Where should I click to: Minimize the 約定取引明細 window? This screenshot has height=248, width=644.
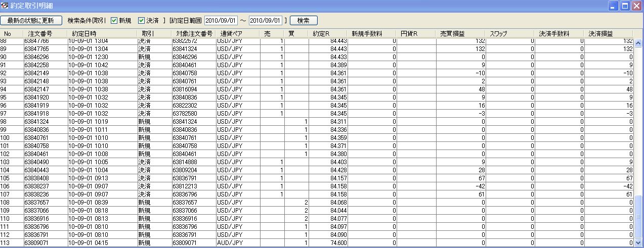tap(613, 6)
